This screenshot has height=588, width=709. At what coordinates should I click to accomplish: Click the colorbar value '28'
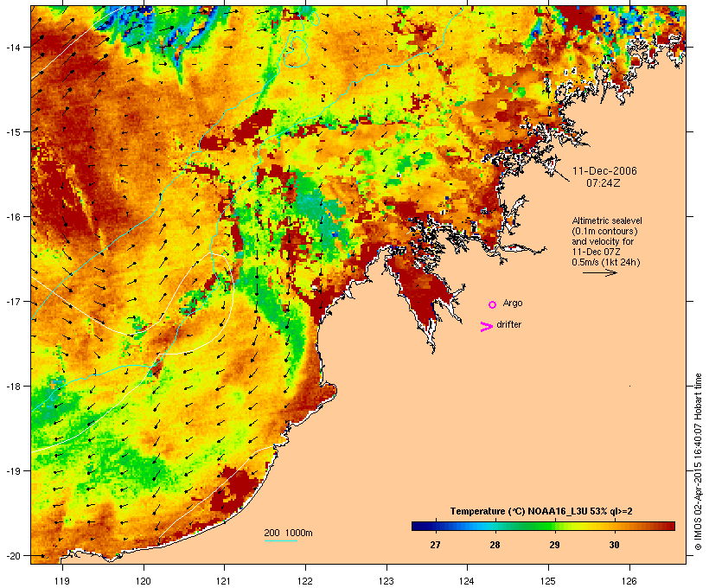(x=495, y=545)
